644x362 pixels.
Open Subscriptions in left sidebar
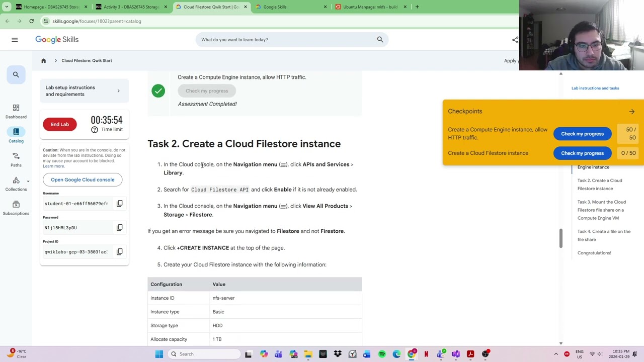click(x=16, y=208)
